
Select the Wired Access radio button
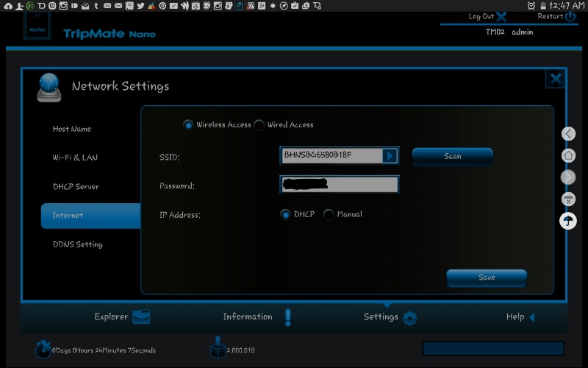(x=259, y=124)
